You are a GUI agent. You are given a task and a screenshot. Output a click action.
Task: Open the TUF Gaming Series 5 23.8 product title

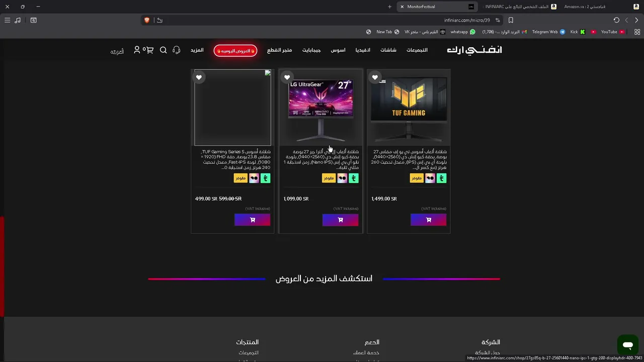(x=235, y=159)
